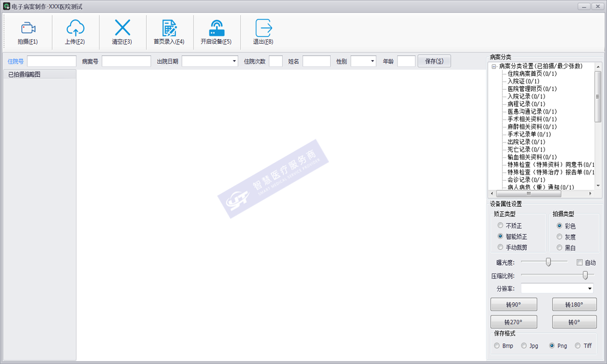Image resolution: width=607 pixels, height=364 pixels.
Task: Open the 性别 dropdown
Action: click(372, 61)
